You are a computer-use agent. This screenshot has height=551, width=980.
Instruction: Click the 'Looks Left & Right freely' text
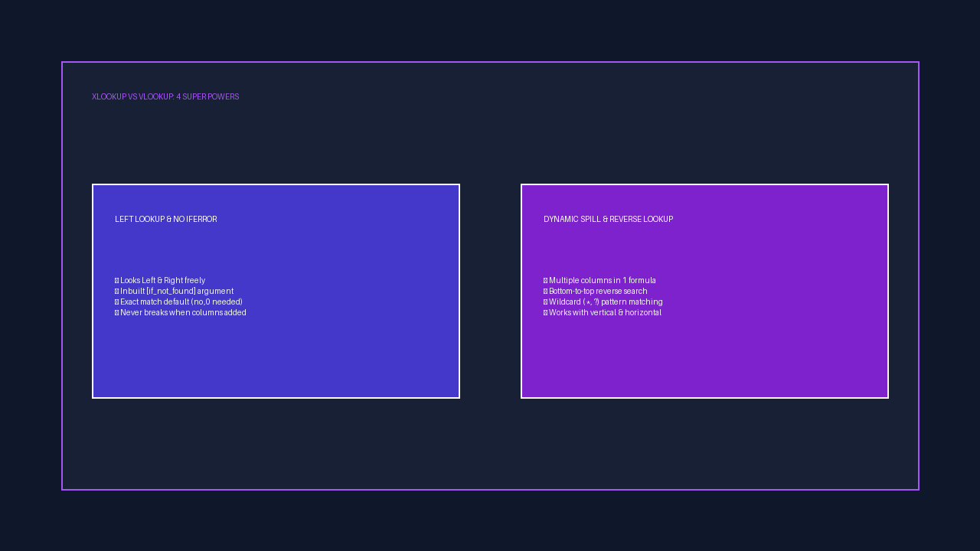click(162, 281)
